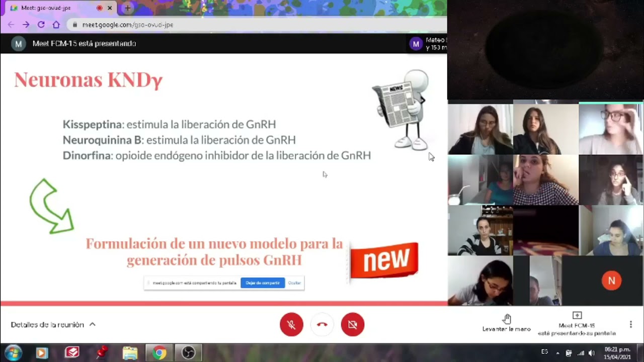
Task: Click the purple M participants avatar
Action: point(416,44)
